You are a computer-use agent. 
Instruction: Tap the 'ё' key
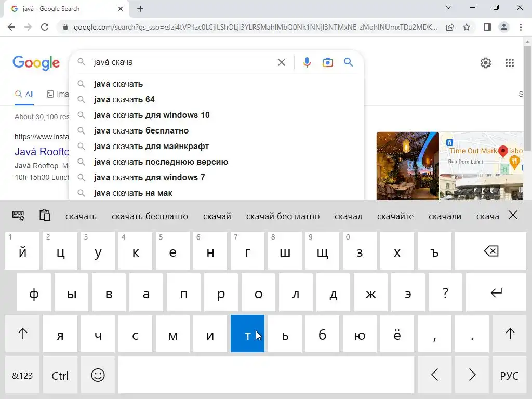tap(397, 334)
